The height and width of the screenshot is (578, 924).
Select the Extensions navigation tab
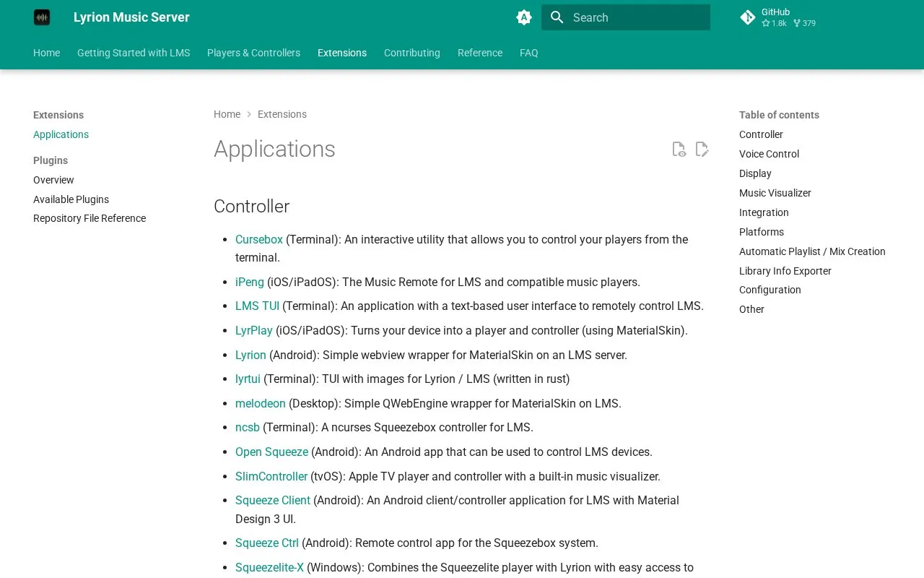pos(342,53)
